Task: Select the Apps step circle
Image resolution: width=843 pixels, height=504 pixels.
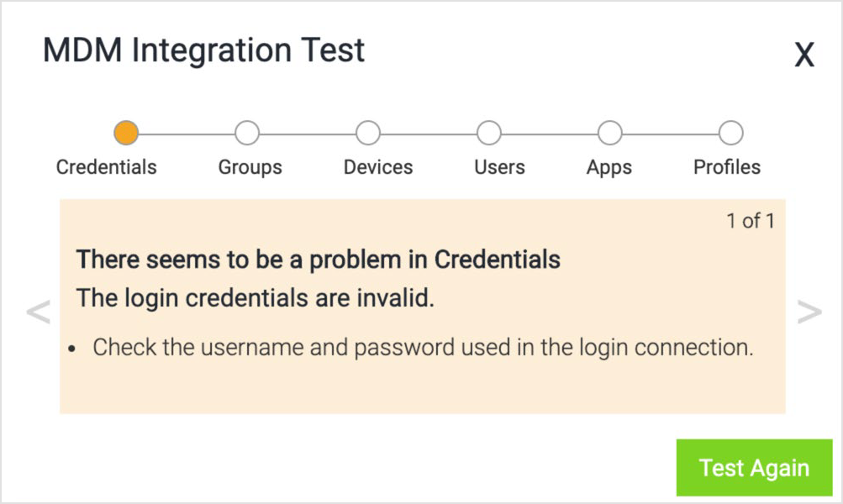Action: pos(609,131)
